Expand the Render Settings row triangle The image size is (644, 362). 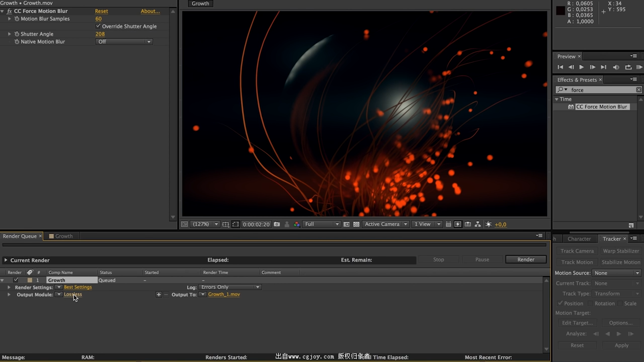click(9, 287)
